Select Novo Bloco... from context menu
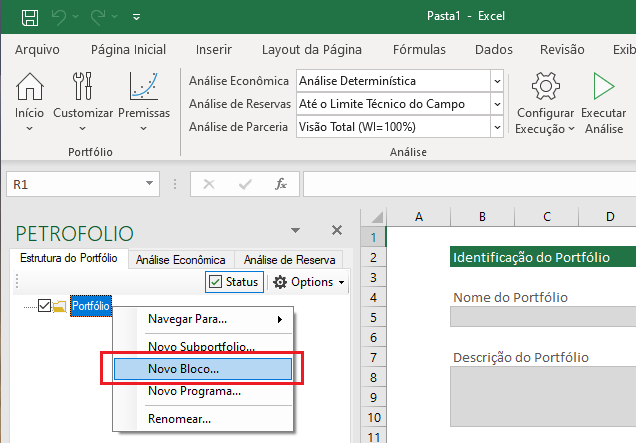Screen dimensions: 636x443 184,368
